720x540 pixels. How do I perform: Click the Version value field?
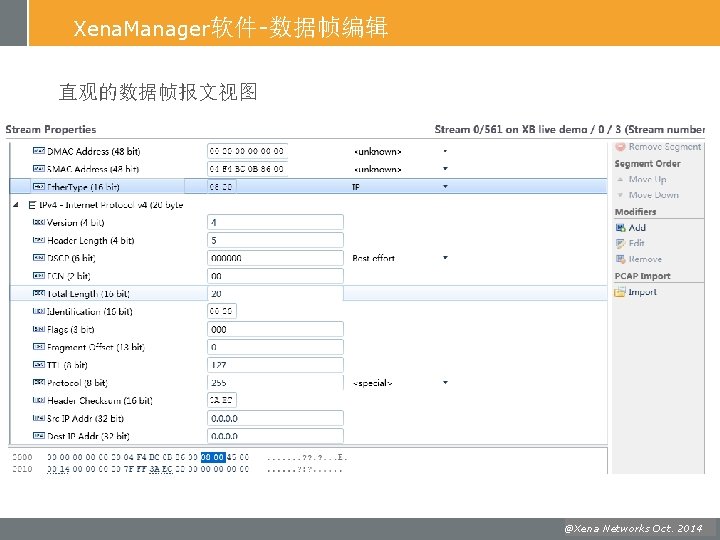(275, 222)
